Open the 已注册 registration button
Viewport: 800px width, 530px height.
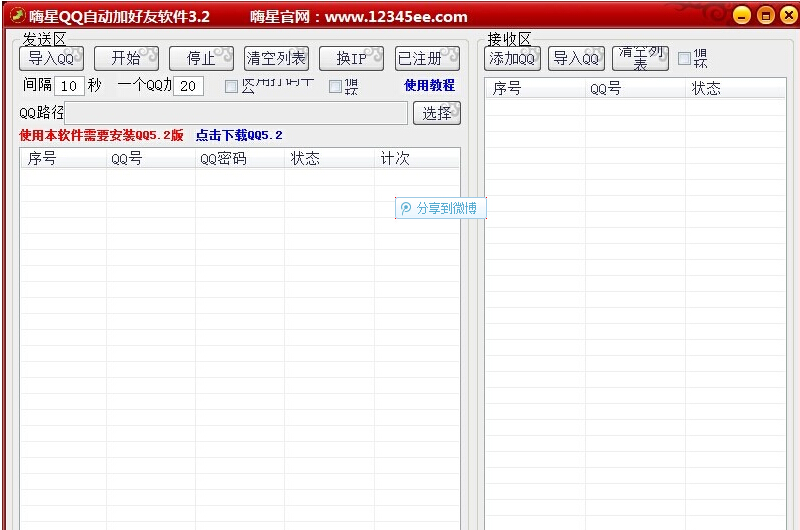pyautogui.click(x=428, y=58)
